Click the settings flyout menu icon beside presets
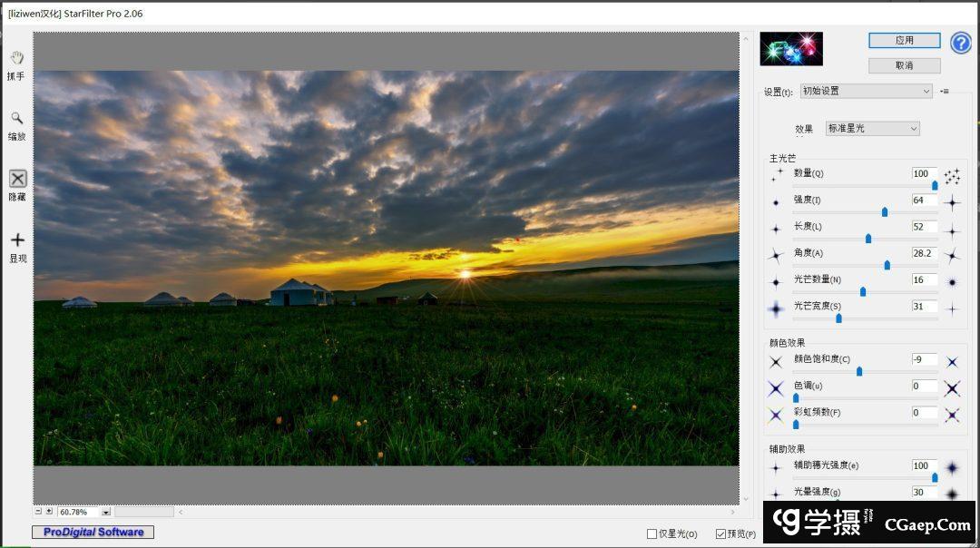This screenshot has width=980, height=548. tap(944, 92)
